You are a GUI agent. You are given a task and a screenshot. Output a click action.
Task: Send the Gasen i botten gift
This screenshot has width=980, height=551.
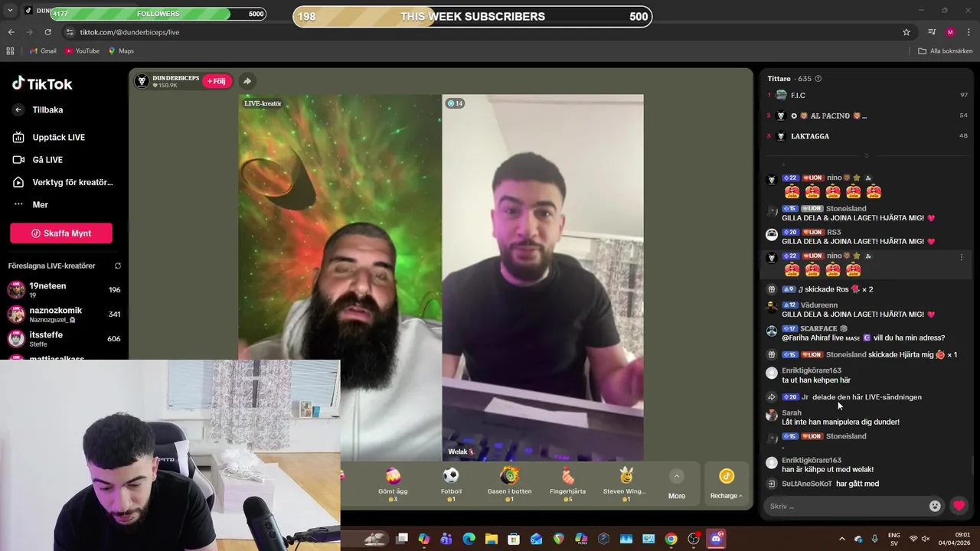[x=509, y=484]
